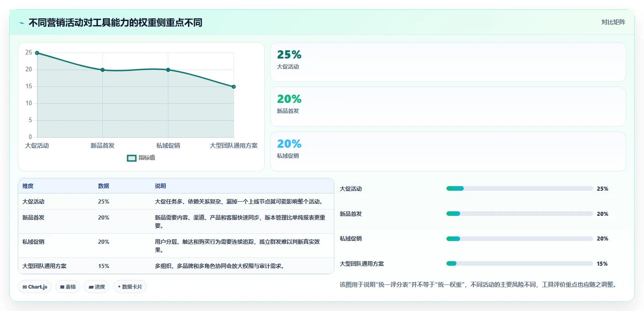Viewport: 644px width, 311px height.
Task: Click the lightning icon beside the title
Action: pyautogui.click(x=22, y=23)
